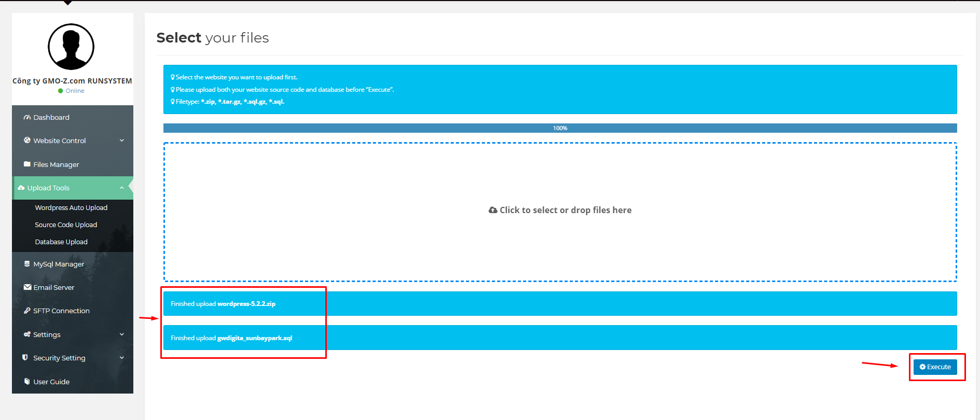
Task: Click the Filetype hint line
Action: 227,102
